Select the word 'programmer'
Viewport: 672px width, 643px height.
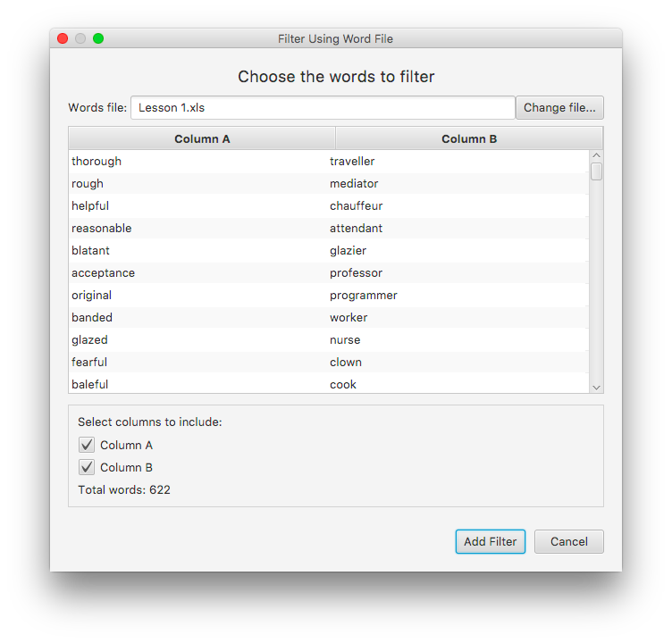click(364, 295)
